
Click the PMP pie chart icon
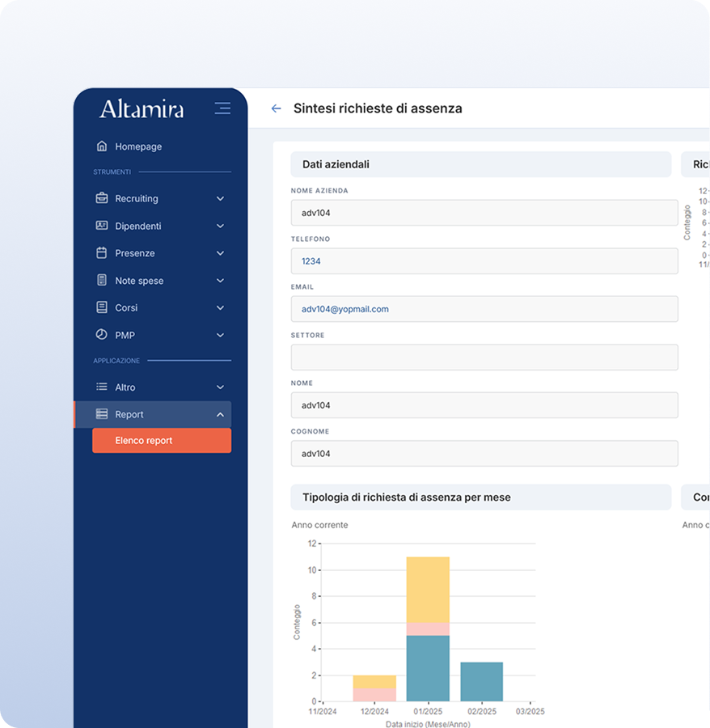102,335
